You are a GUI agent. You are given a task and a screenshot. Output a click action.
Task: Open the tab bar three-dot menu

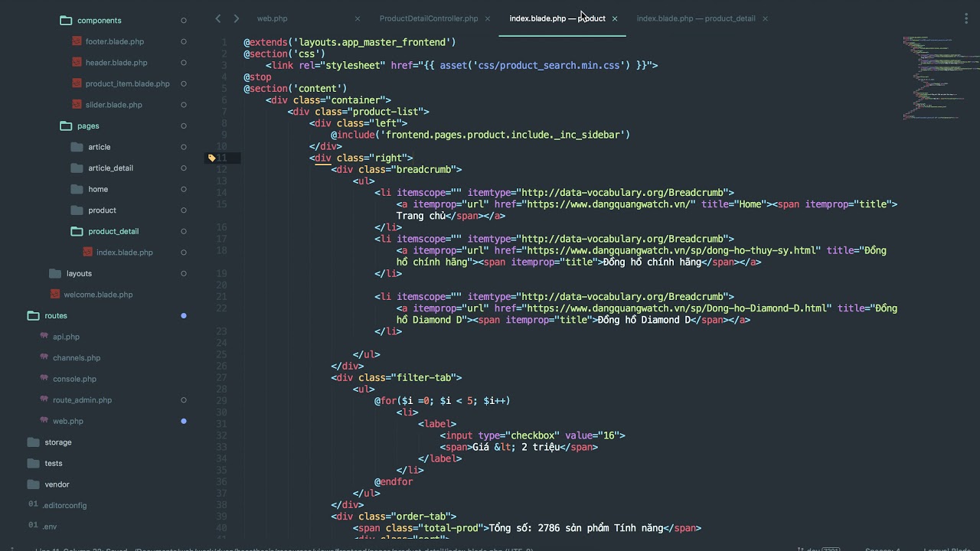click(966, 18)
